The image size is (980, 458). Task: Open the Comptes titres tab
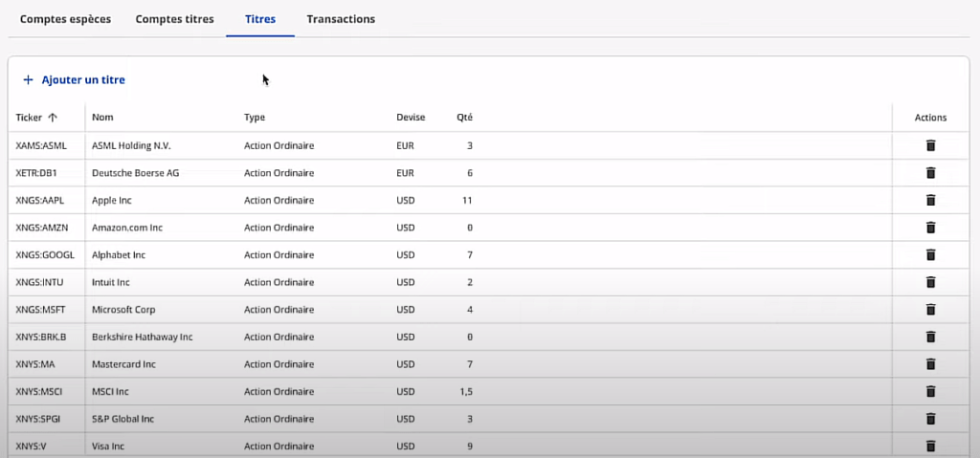[174, 19]
